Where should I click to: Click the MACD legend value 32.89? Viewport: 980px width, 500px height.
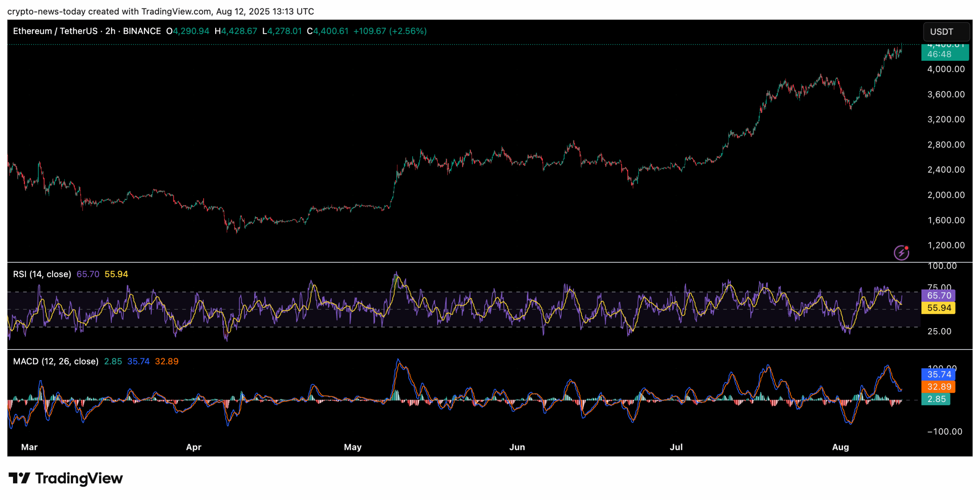point(167,361)
